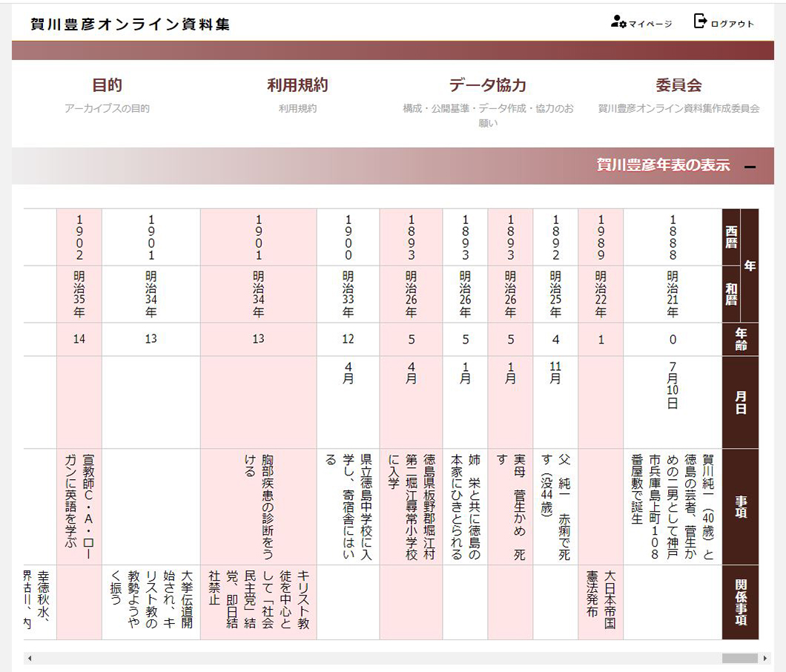Click the age cell 0
Viewport: 786px width, 672px height.
673,340
